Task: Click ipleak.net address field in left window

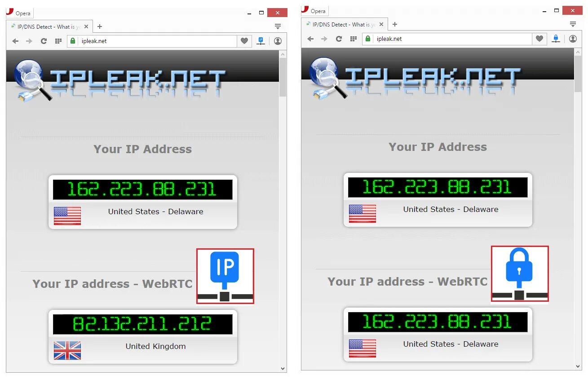Action: coord(152,41)
